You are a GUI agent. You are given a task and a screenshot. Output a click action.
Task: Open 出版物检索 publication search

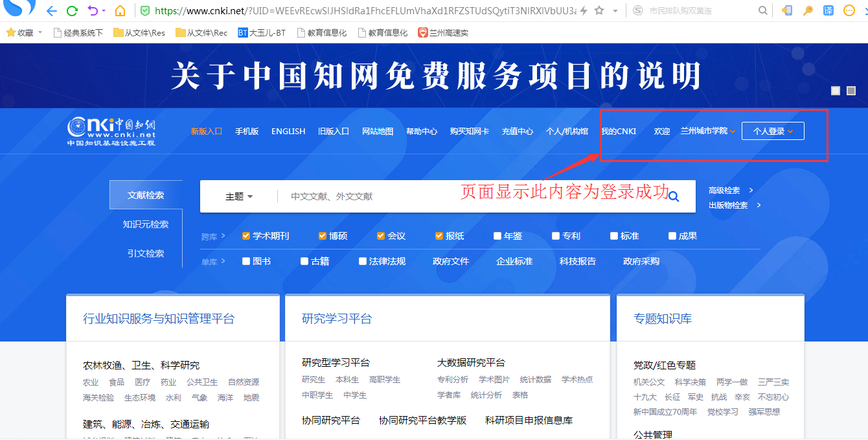click(x=735, y=205)
